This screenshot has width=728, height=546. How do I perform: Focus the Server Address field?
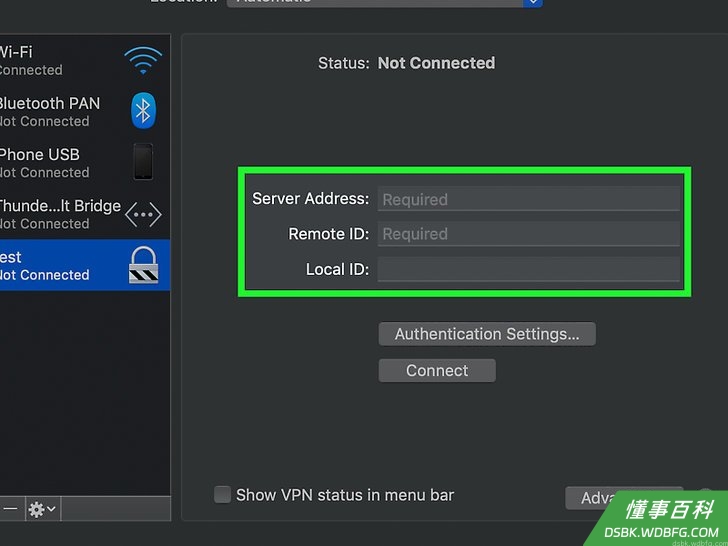[529, 199]
